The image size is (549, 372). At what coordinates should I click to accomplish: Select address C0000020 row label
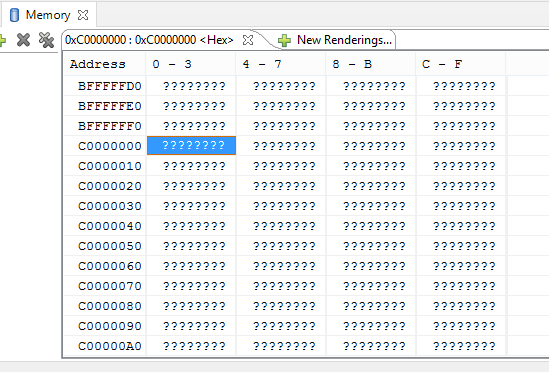coord(110,186)
